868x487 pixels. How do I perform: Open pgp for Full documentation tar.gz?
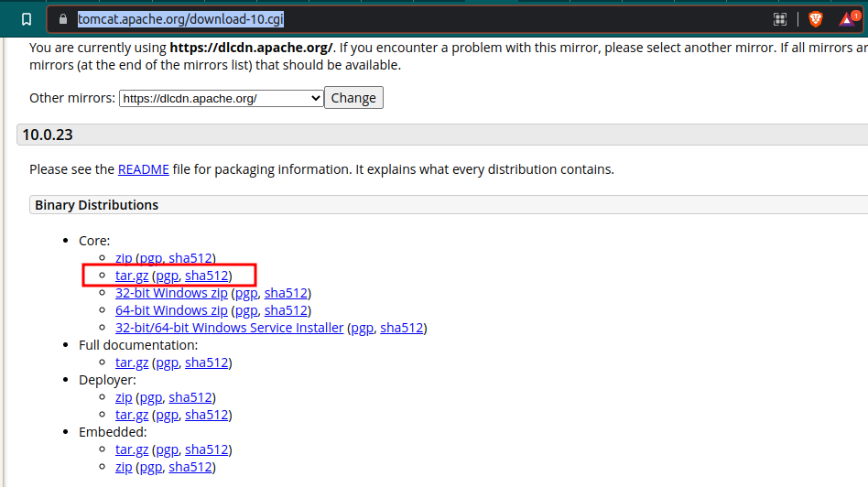[x=168, y=363]
